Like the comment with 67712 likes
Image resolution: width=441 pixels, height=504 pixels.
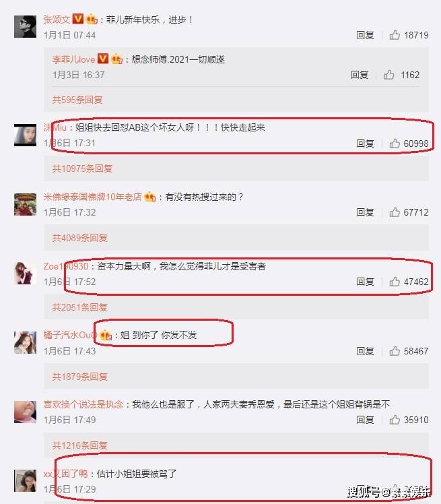(395, 212)
